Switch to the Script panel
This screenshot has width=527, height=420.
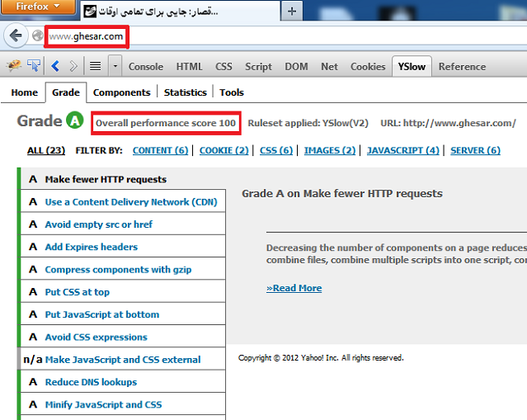(x=258, y=67)
